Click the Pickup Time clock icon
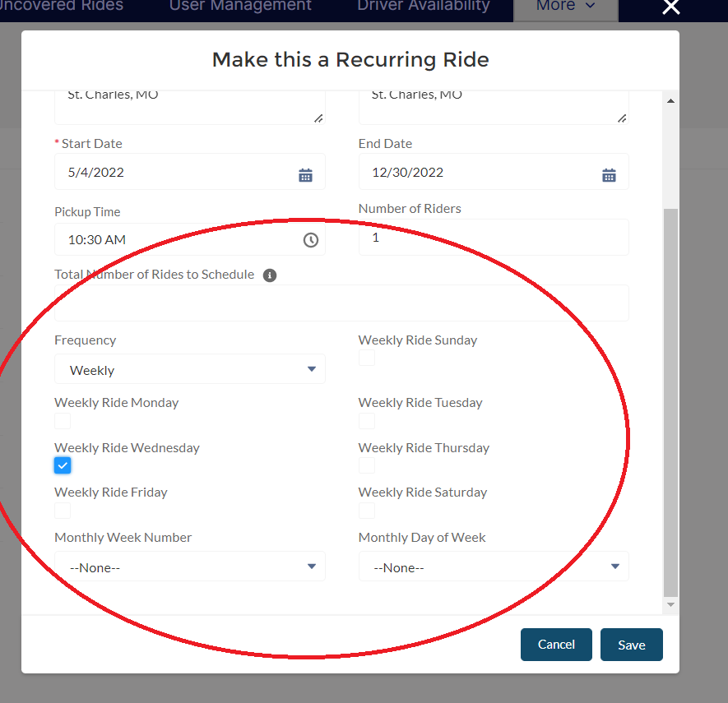This screenshot has width=728, height=703. pyautogui.click(x=310, y=240)
